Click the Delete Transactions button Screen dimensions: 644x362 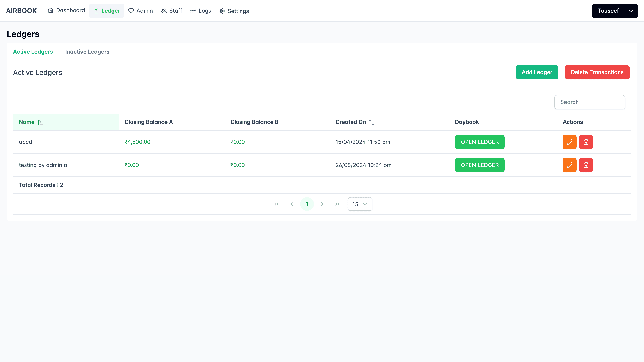597,72
